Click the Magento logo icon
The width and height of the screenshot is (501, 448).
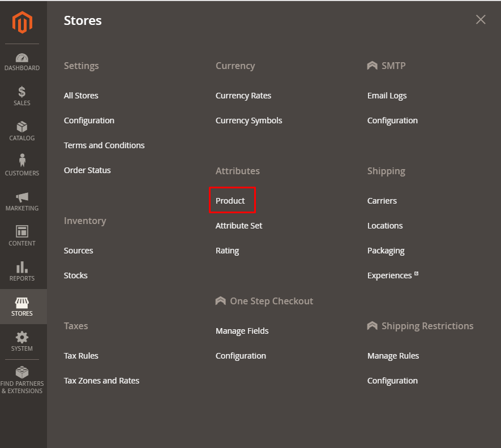coord(23,23)
